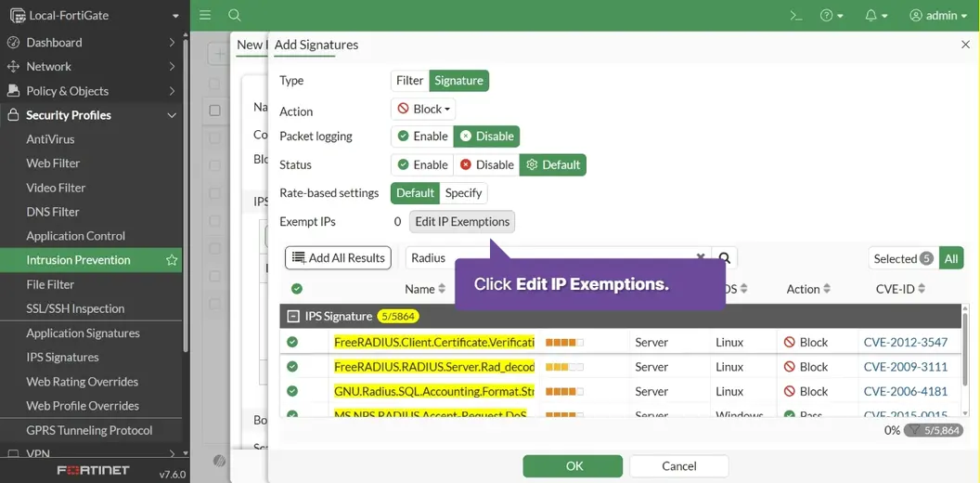Open Web Rating Overrides page

82,382
